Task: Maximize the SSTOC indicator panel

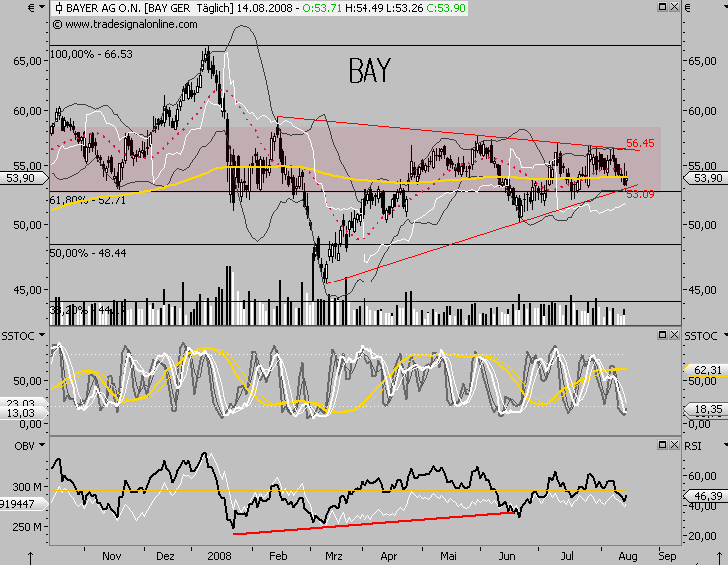Action: point(662,335)
